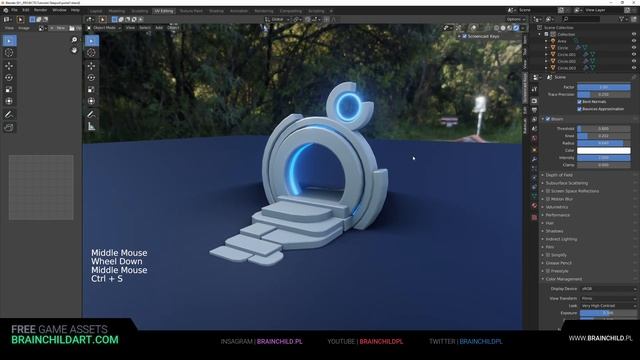Choose the Measure tool in the 3D viewport toolbar
640x360 pixels.
coord(91,127)
